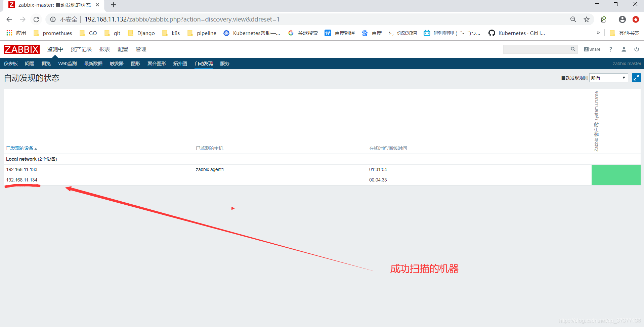Go to 问题 submenu
644x327 pixels.
click(30, 64)
